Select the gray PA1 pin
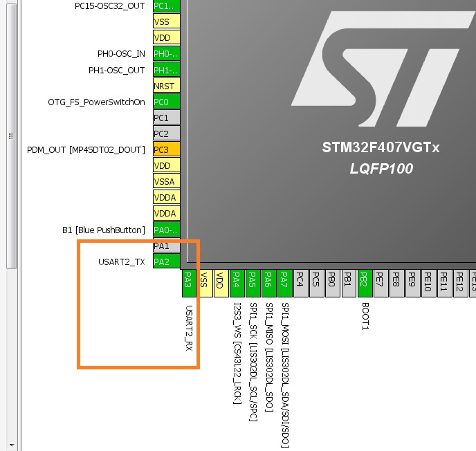The width and height of the screenshot is (476, 451). click(166, 246)
